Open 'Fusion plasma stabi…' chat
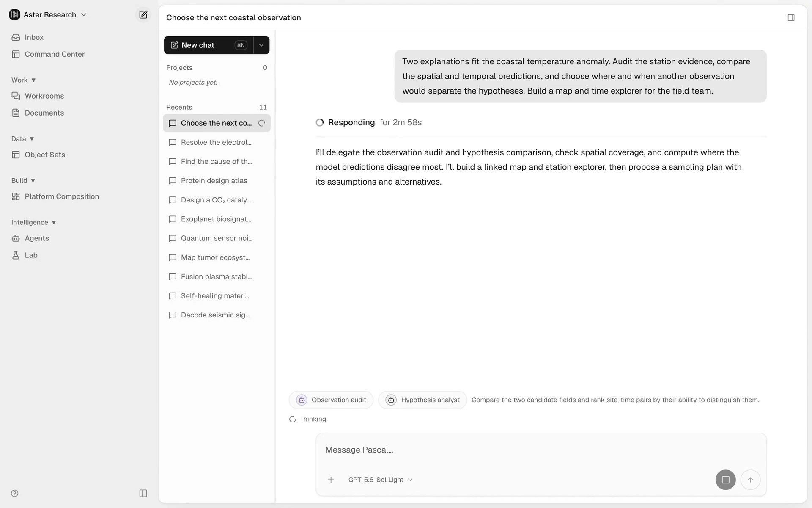This screenshot has width=812, height=508. tap(217, 277)
